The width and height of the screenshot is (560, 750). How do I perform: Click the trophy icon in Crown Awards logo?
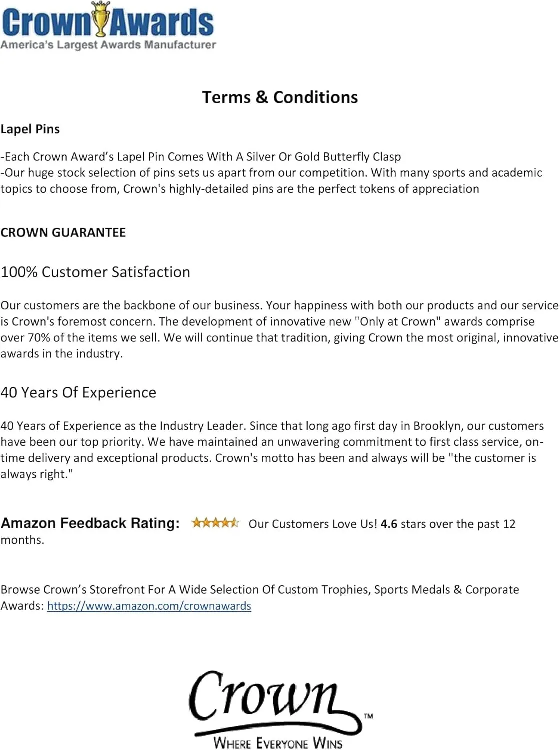[x=102, y=19]
